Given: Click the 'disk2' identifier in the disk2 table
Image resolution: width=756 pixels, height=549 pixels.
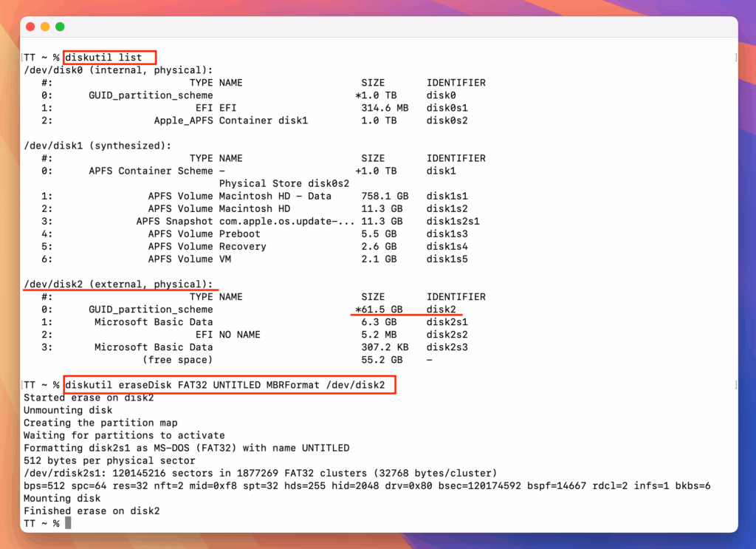Looking at the screenshot, I should (441, 310).
